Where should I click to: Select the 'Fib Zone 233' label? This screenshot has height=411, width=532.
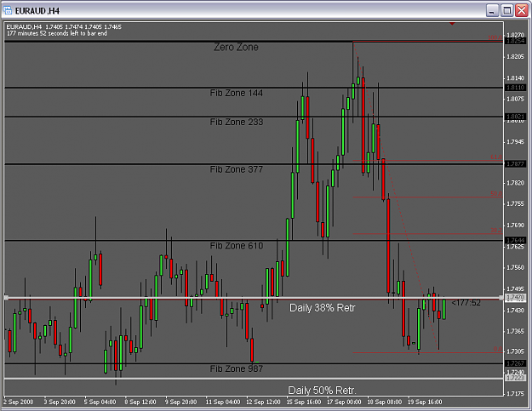(236, 122)
